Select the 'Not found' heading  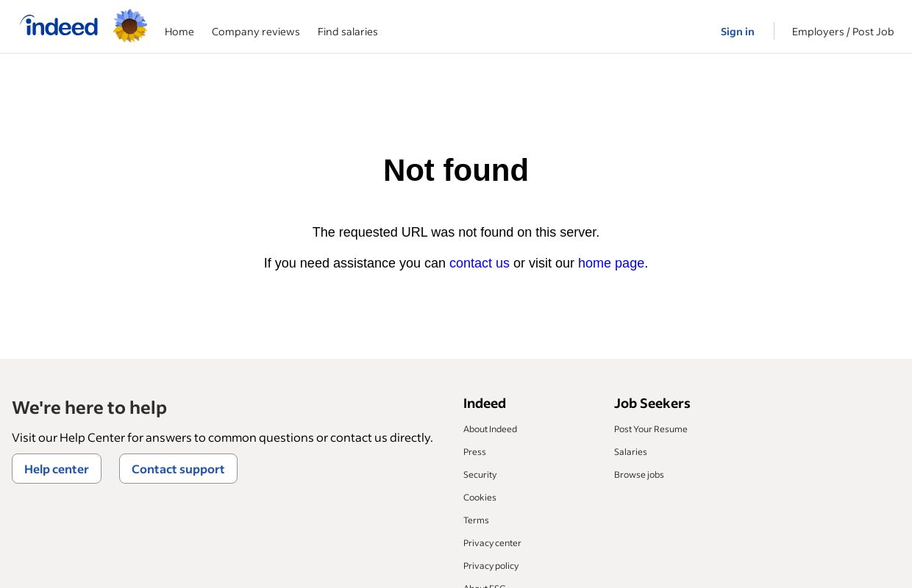pos(456,171)
